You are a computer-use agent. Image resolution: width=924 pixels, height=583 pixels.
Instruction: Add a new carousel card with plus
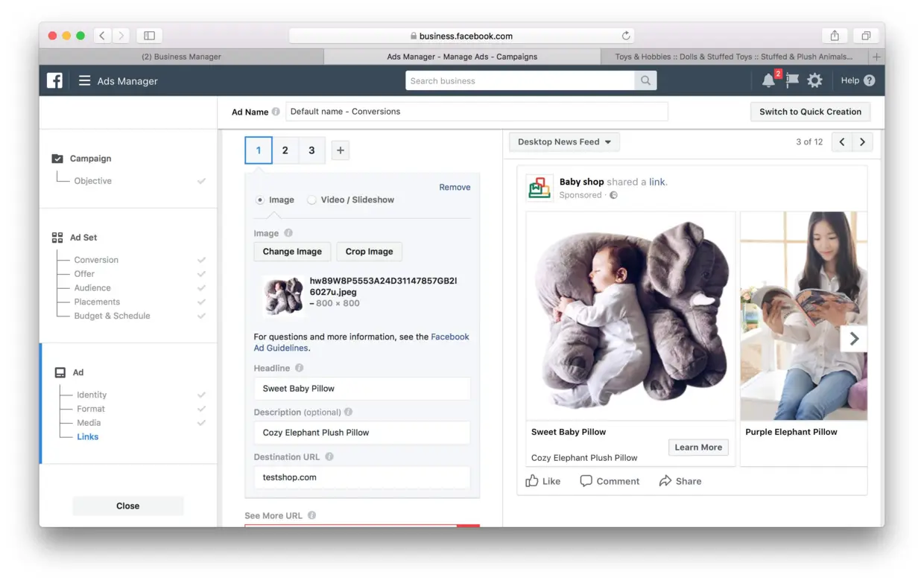tap(341, 150)
